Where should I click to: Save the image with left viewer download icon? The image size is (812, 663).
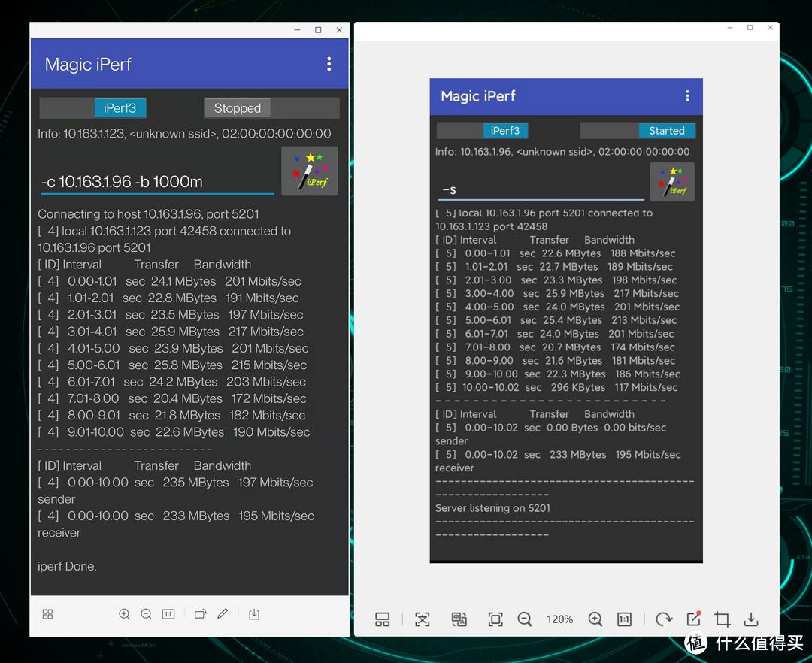pos(254,614)
